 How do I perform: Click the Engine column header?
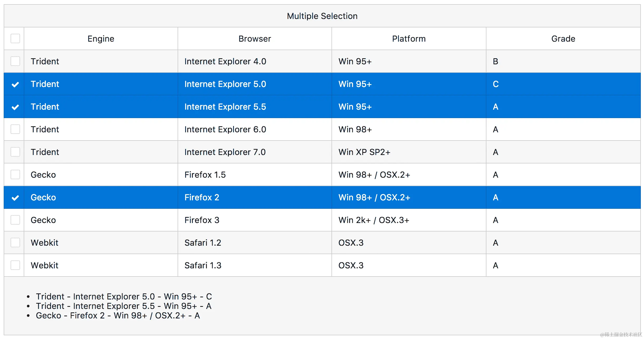101,39
